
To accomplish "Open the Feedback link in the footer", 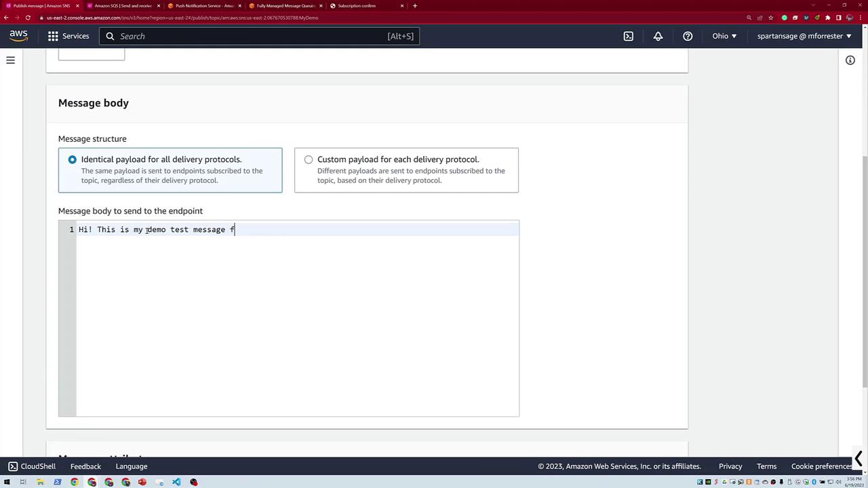I will pyautogui.click(x=85, y=466).
